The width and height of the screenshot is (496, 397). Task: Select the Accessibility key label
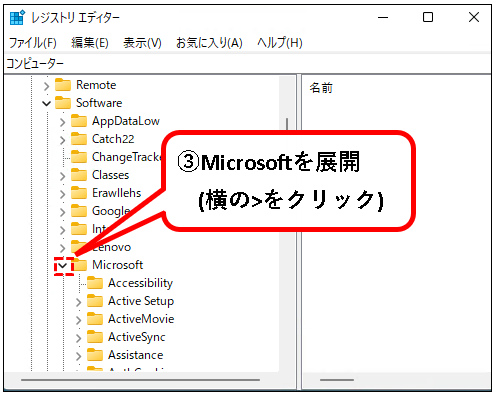(x=140, y=283)
